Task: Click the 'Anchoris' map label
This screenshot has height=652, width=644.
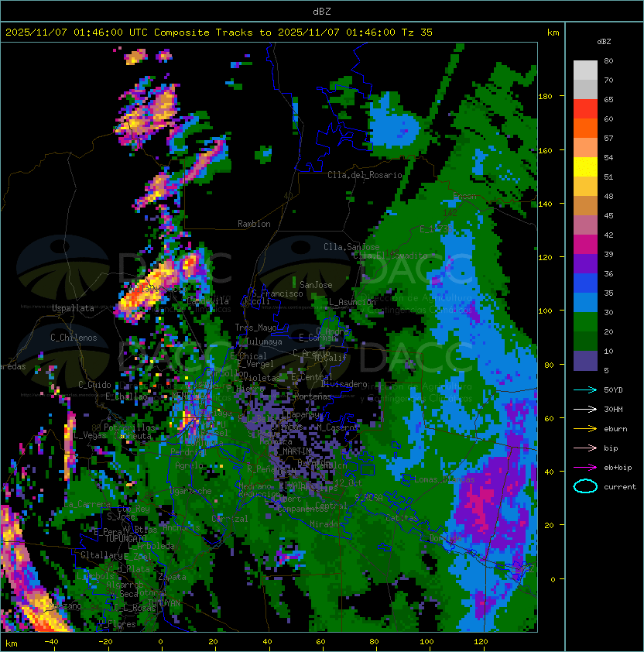Action: coord(181,527)
